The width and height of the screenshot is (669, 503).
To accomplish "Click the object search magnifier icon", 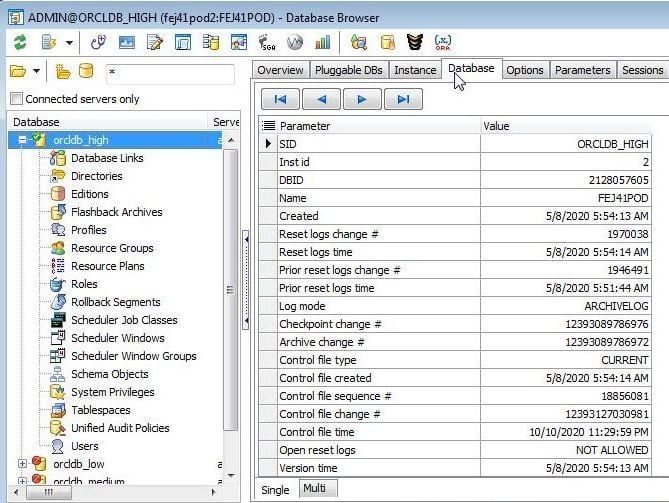I will pyautogui.click(x=359, y=42).
